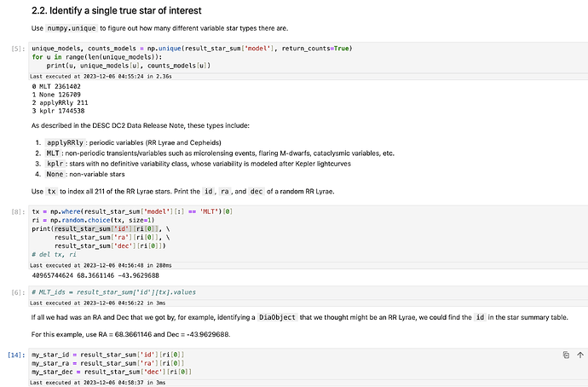
Task: Click the "print(result_star_sum['id']" code line
Action: click(x=101, y=228)
